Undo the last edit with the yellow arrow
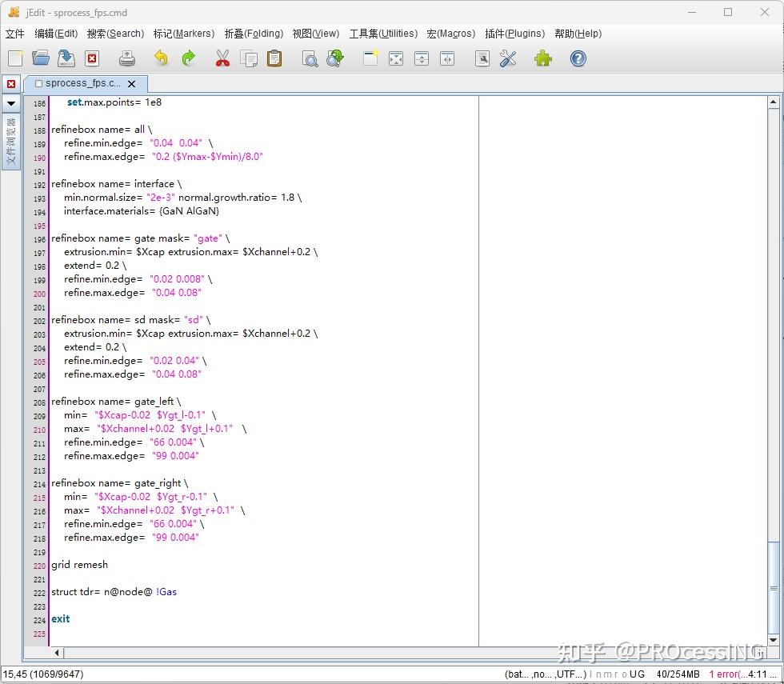 coord(162,58)
